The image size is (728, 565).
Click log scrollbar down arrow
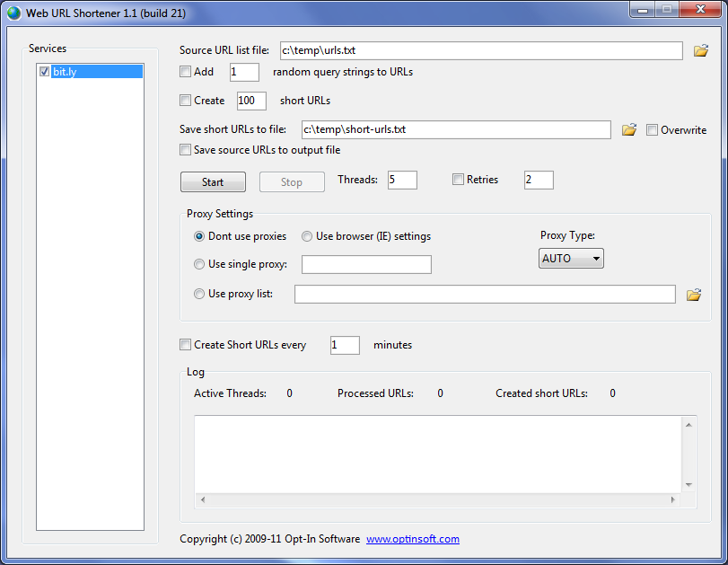[x=689, y=485]
